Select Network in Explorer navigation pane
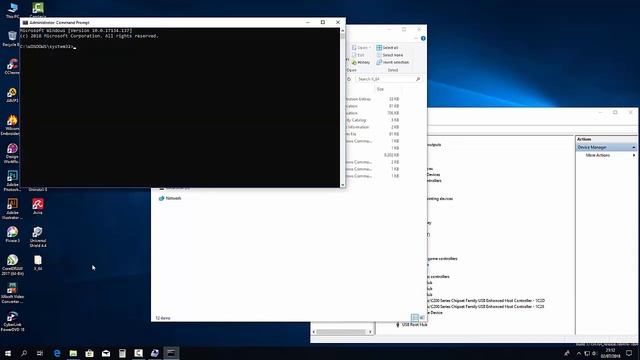This screenshot has width=640, height=360. pyautogui.click(x=170, y=198)
